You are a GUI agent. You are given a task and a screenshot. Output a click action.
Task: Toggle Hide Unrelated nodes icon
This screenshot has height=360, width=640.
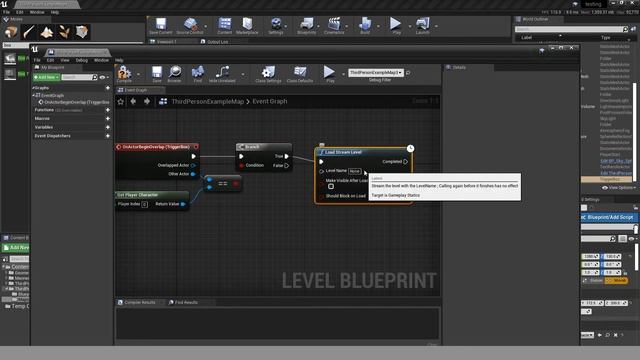tap(222, 73)
